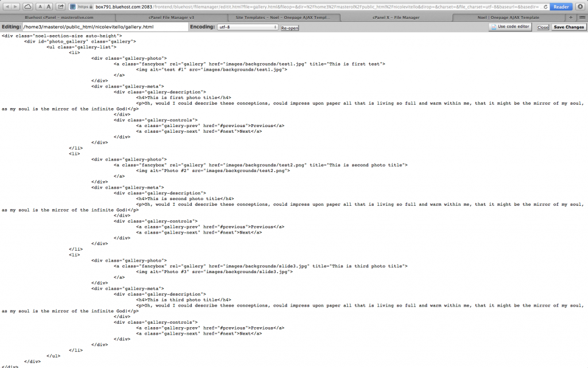
Task: Click the Editing file path input field
Action: [105, 27]
